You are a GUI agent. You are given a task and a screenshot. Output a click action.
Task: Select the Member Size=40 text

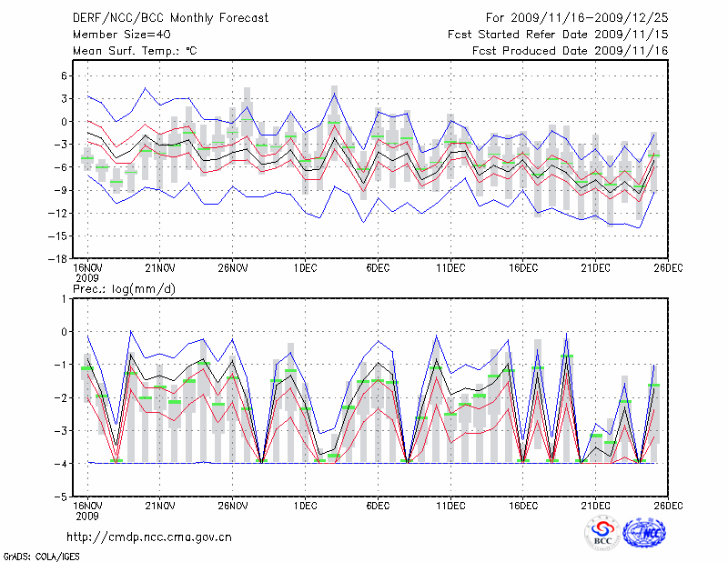pos(116,34)
